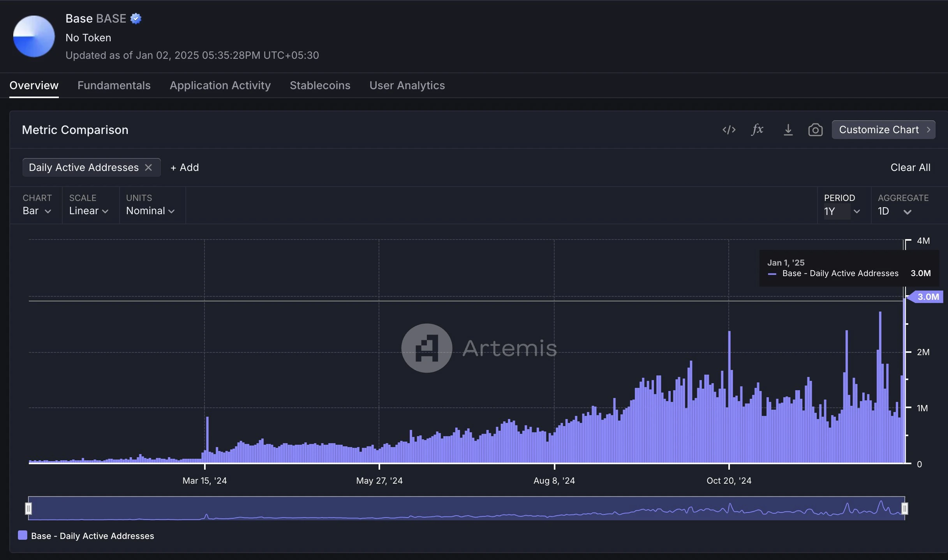Select the Overview tab
The image size is (948, 560).
(34, 85)
